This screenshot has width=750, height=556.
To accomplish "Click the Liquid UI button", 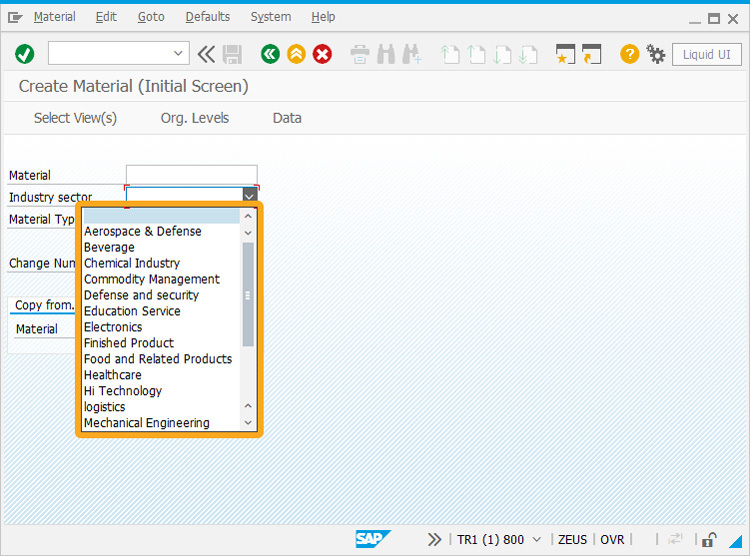I will point(706,54).
